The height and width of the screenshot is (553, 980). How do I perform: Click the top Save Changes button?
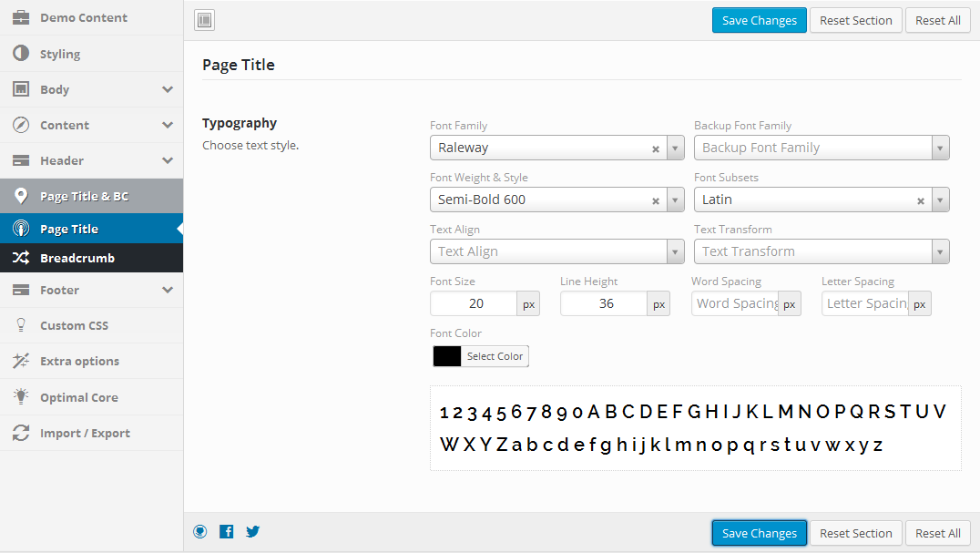point(760,20)
